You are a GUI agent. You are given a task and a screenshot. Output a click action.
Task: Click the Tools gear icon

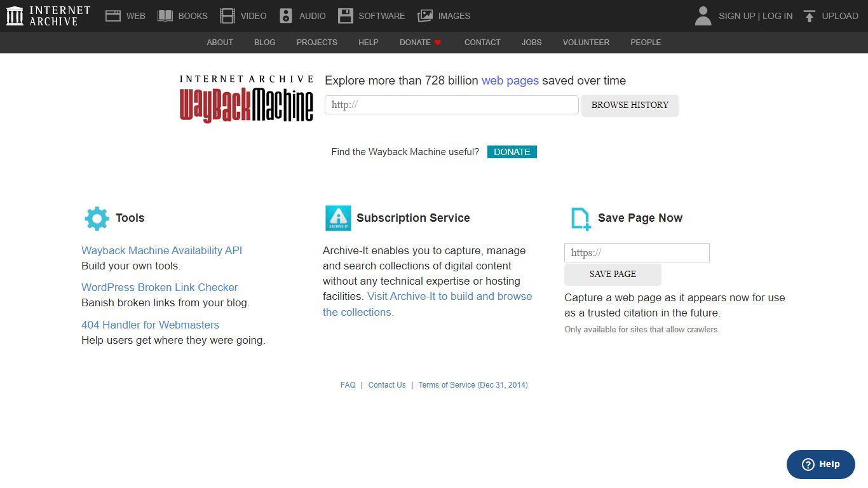point(97,218)
